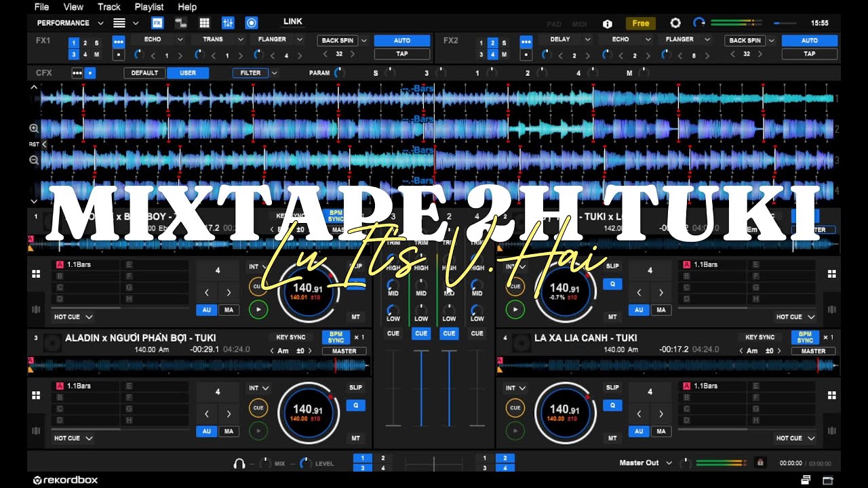Toggle the mixer panel icon in toolbar
868x488 pixels.
click(x=228, y=23)
